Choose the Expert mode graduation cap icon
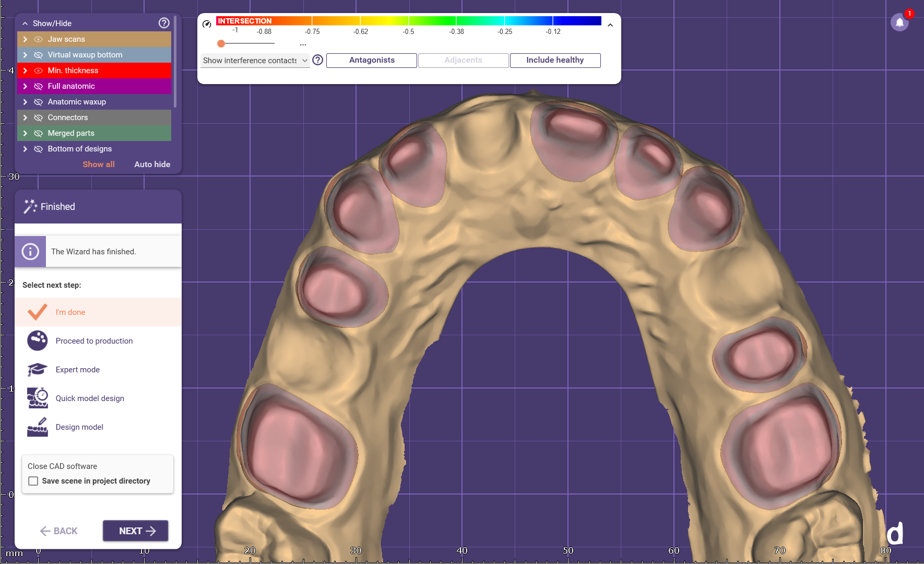Image resolution: width=924 pixels, height=564 pixels. 38,369
